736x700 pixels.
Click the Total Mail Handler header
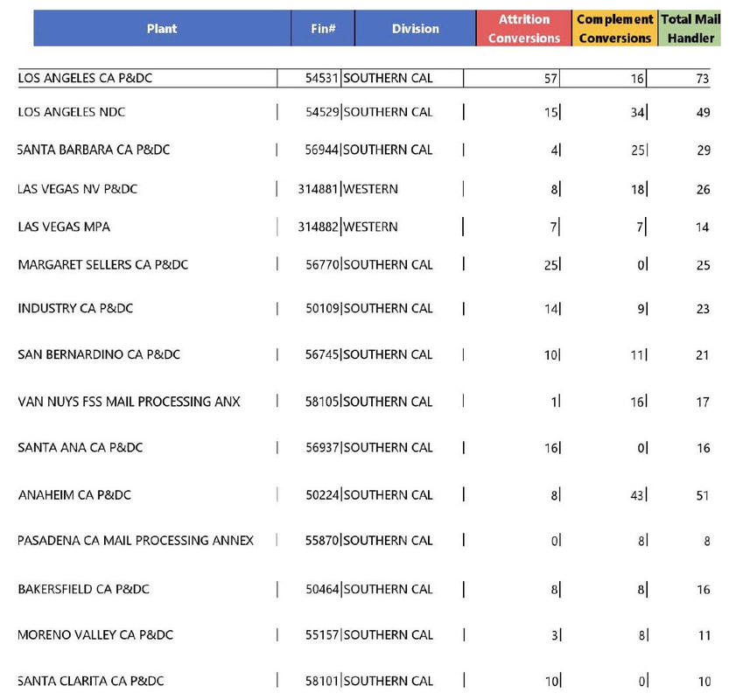pos(690,28)
